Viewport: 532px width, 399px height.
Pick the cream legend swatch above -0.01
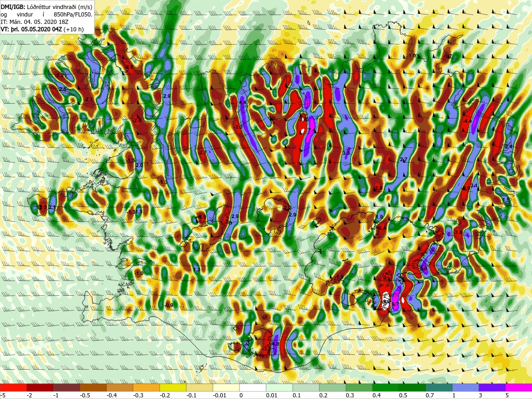[x=226, y=387]
